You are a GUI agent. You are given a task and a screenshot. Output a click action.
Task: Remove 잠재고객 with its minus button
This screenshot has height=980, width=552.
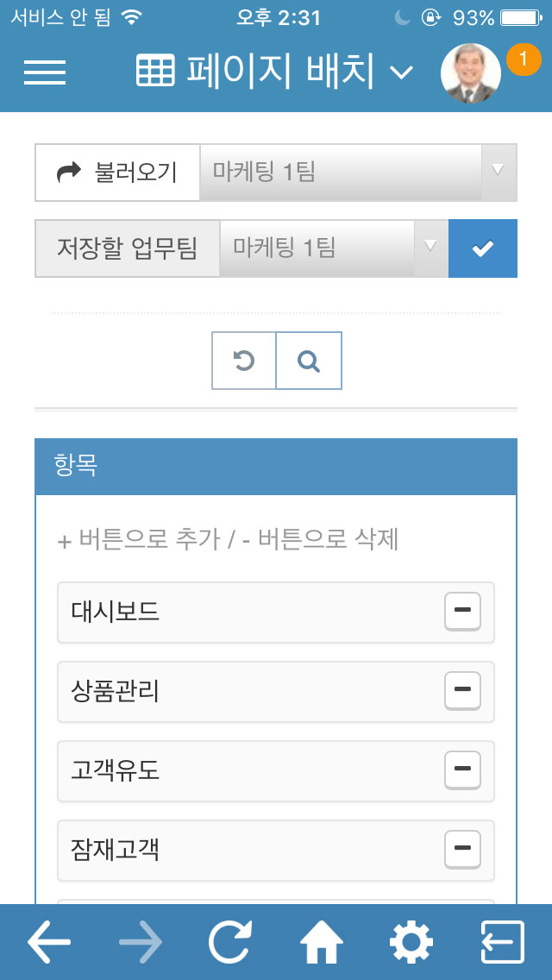pos(462,850)
